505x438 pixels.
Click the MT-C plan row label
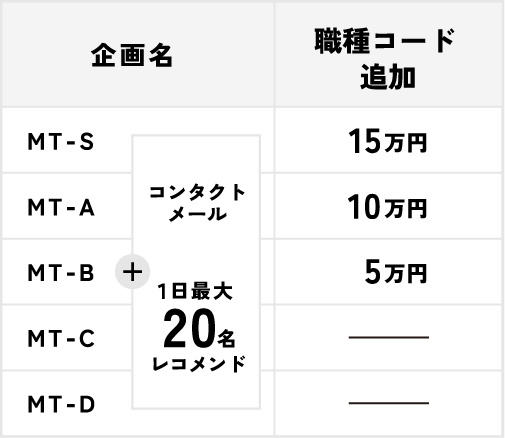[61, 338]
